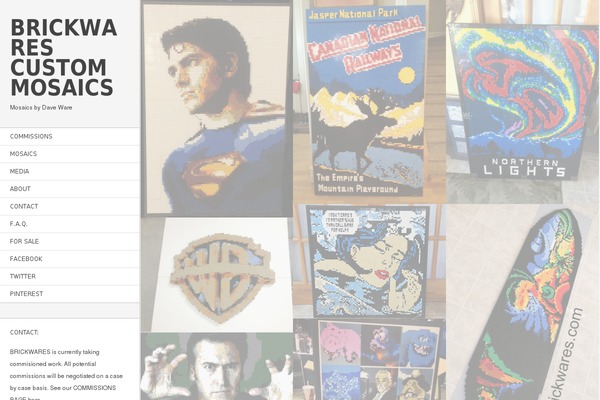
Task: Open the cartoon characters collage mosaic
Action: [369, 359]
